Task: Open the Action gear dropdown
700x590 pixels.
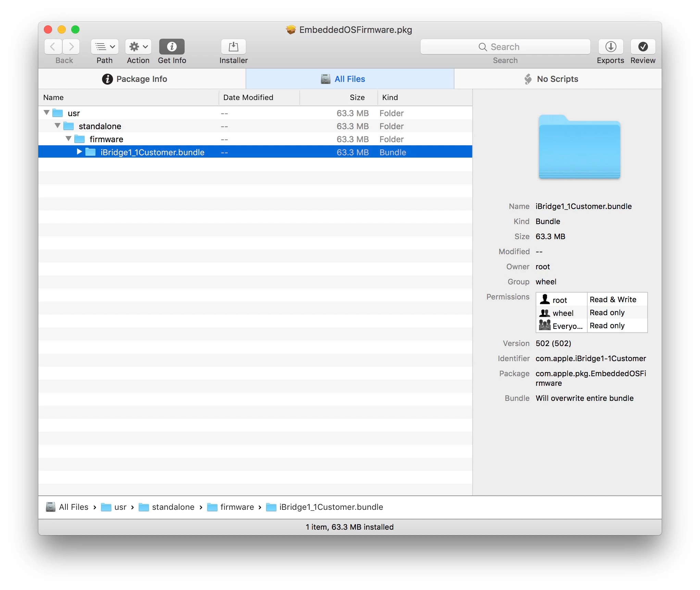Action: [x=138, y=47]
